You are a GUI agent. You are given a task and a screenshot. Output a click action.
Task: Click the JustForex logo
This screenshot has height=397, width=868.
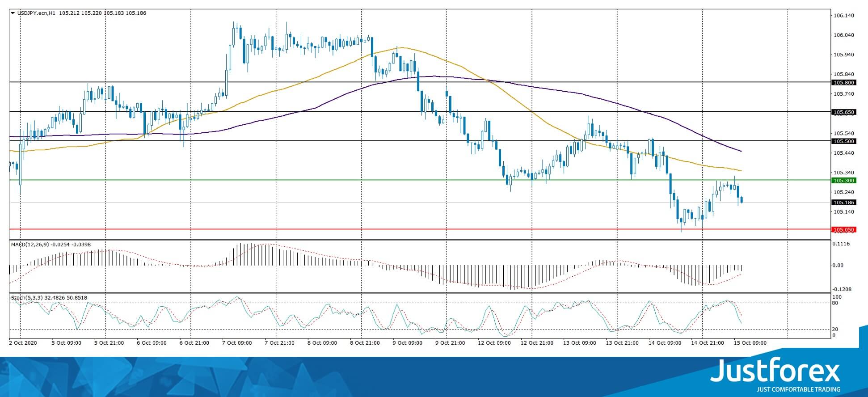(x=775, y=371)
